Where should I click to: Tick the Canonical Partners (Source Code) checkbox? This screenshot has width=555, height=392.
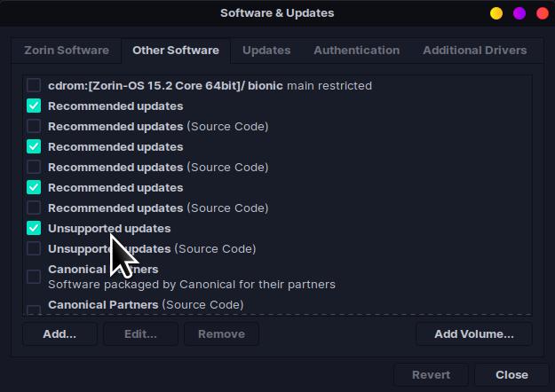point(34,309)
